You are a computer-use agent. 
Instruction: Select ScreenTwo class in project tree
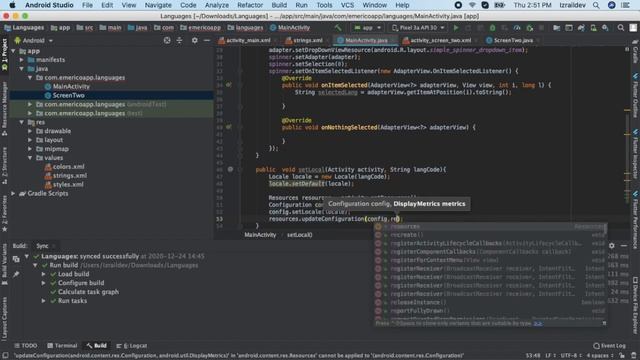[x=68, y=96]
